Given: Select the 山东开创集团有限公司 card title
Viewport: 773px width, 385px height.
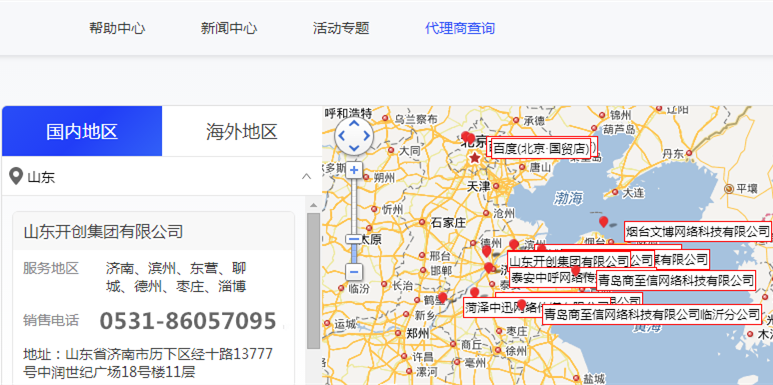Looking at the screenshot, I should 103,231.
